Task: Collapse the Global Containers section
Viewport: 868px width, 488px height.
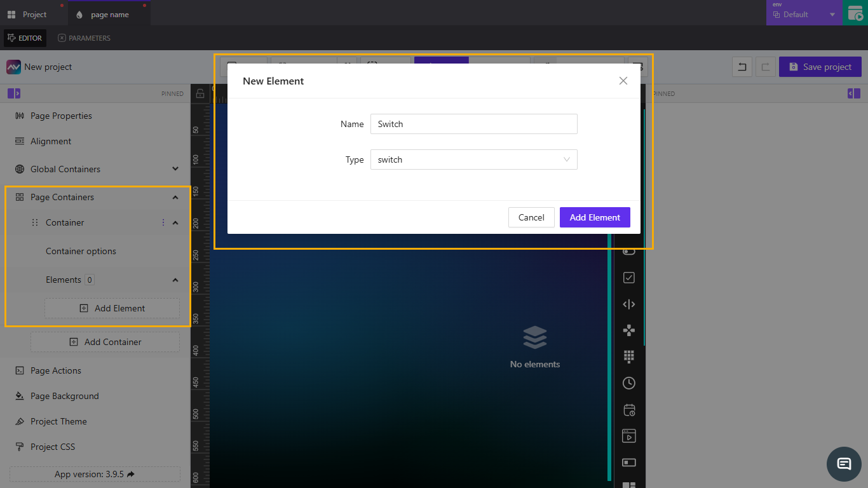Action: (x=175, y=168)
